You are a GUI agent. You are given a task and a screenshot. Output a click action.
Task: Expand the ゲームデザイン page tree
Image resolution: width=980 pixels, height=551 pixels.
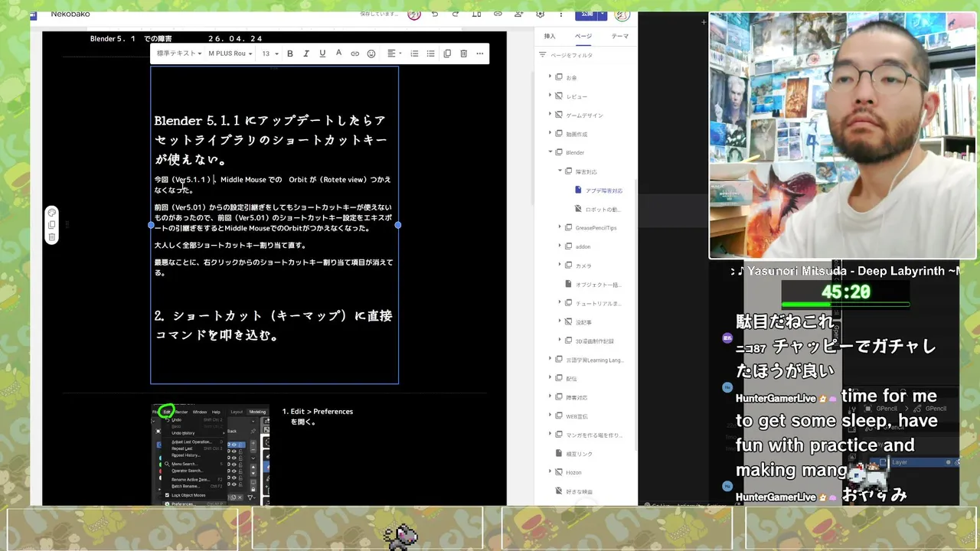550,115
